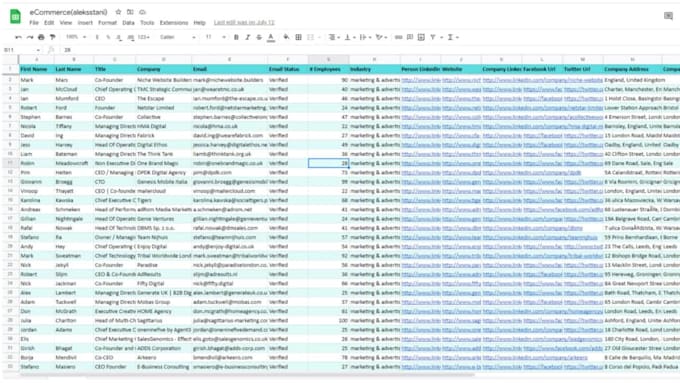This screenshot has width=680, height=383.
Task: Open the more number formats dropdown
Action: tap(144, 37)
